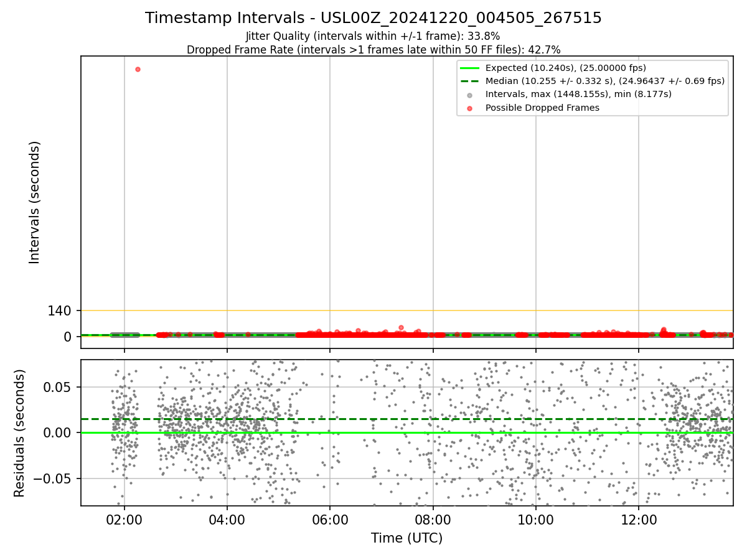Click legend entry 'Possible Dropped Frames'
Screen dimensions: 747x560
(542, 108)
